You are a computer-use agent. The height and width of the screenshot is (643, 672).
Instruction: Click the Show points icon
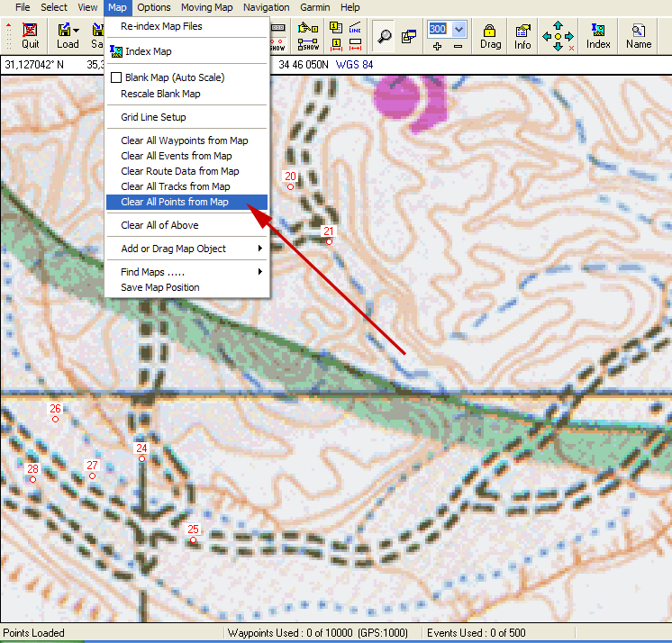(x=277, y=44)
